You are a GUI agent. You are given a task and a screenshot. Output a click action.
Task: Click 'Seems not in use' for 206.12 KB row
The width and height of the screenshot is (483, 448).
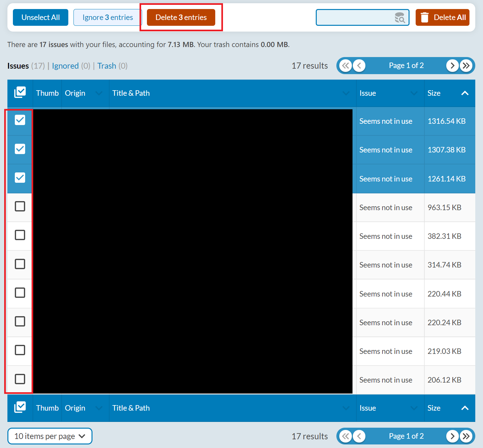386,380
